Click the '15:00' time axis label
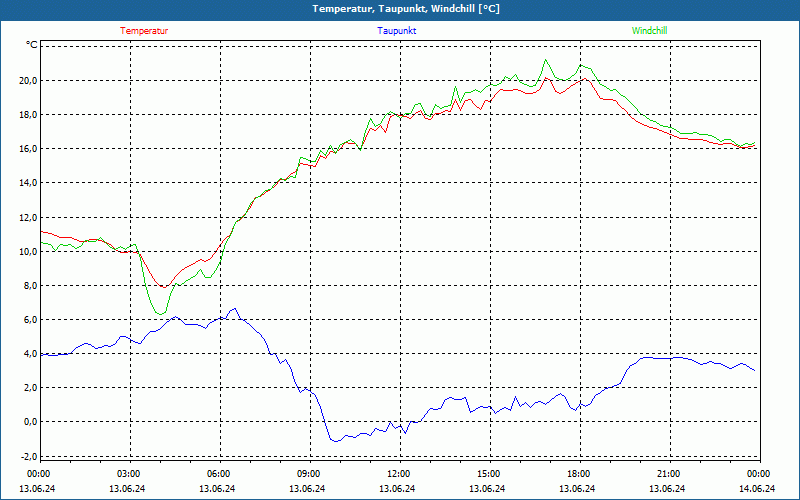Image resolution: width=800 pixels, height=500 pixels. point(488,474)
